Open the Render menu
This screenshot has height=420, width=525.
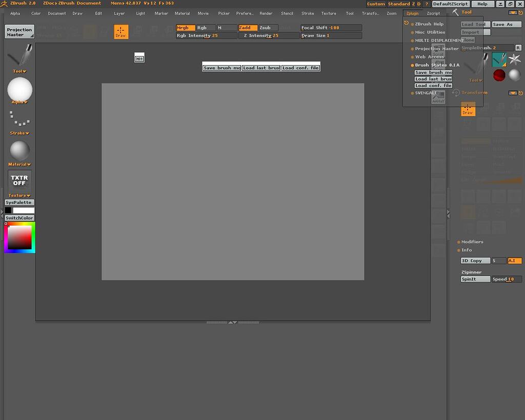tap(266, 13)
